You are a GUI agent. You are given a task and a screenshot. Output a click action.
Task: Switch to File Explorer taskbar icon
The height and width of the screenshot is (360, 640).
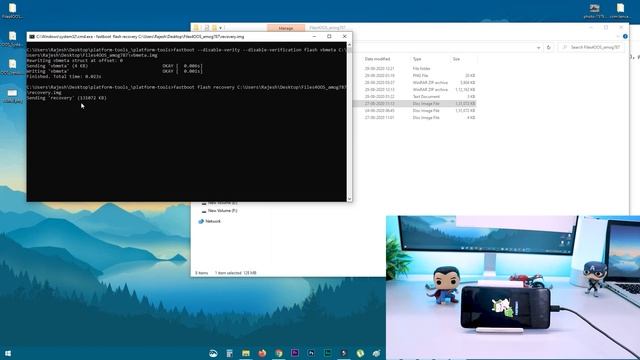coord(246,353)
